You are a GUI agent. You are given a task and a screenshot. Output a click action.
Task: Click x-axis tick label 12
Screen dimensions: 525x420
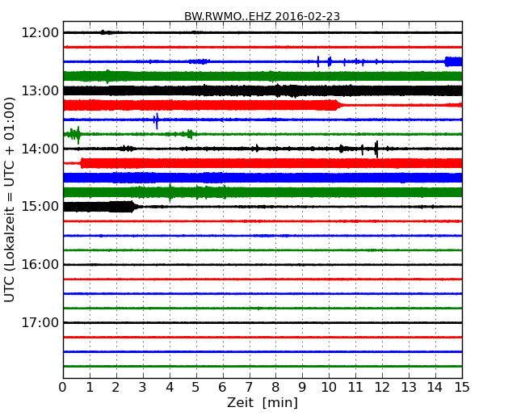[382, 388]
